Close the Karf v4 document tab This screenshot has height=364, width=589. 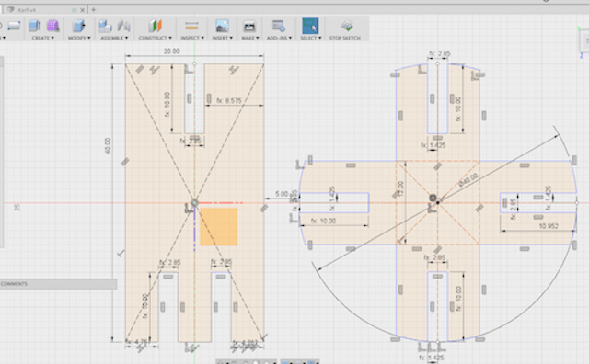83,10
